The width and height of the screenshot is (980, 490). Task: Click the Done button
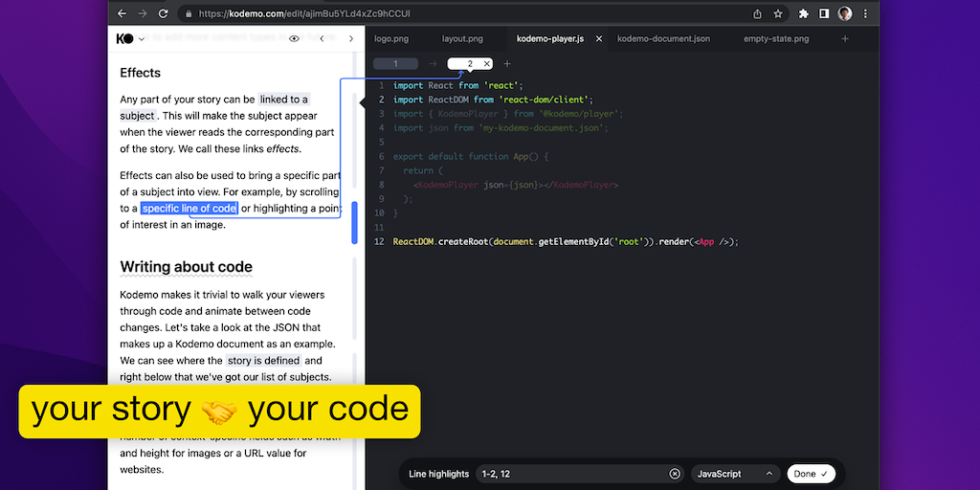click(x=812, y=474)
